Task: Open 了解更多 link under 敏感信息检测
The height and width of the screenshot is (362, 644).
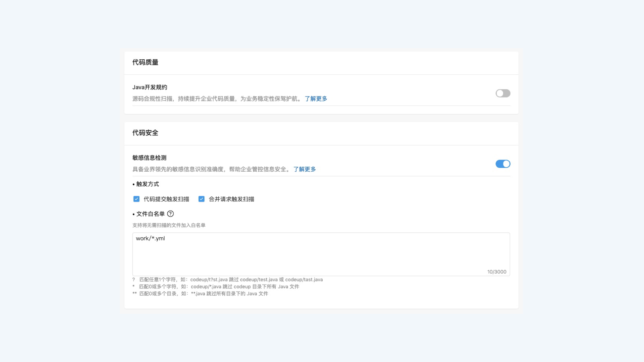Action: (x=305, y=169)
